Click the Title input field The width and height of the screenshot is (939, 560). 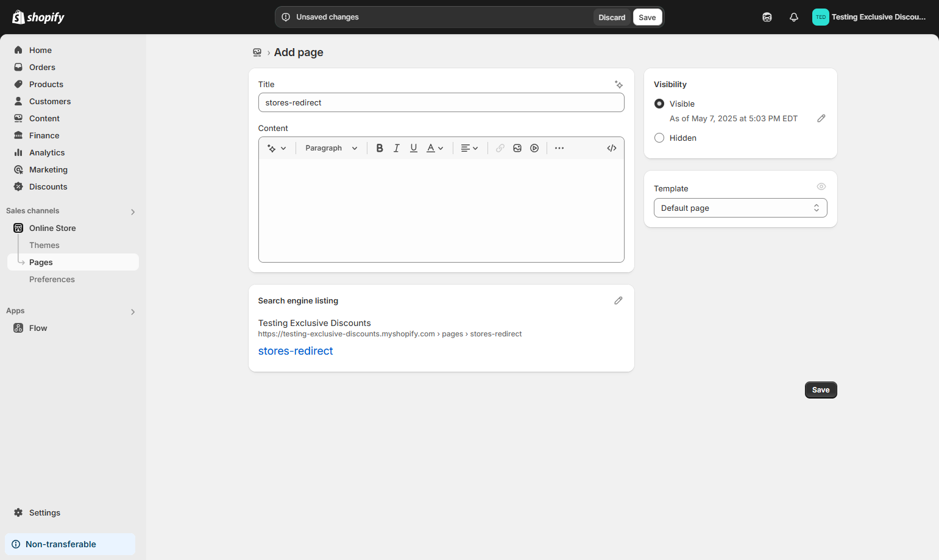[441, 102]
